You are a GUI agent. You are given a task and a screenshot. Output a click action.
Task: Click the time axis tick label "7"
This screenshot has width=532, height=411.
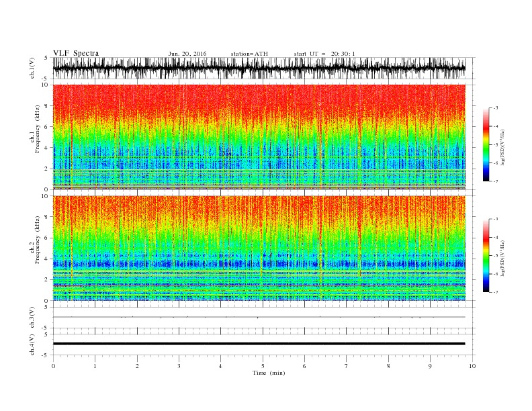click(x=347, y=366)
